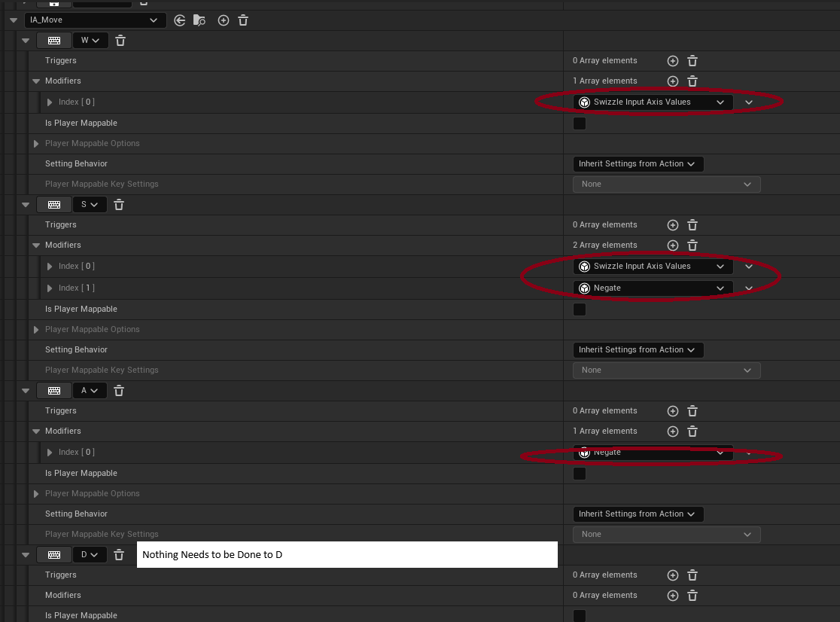Viewport: 840px width, 622px height.
Task: Collapse the IA_Move action mapping section
Action: click(x=14, y=20)
